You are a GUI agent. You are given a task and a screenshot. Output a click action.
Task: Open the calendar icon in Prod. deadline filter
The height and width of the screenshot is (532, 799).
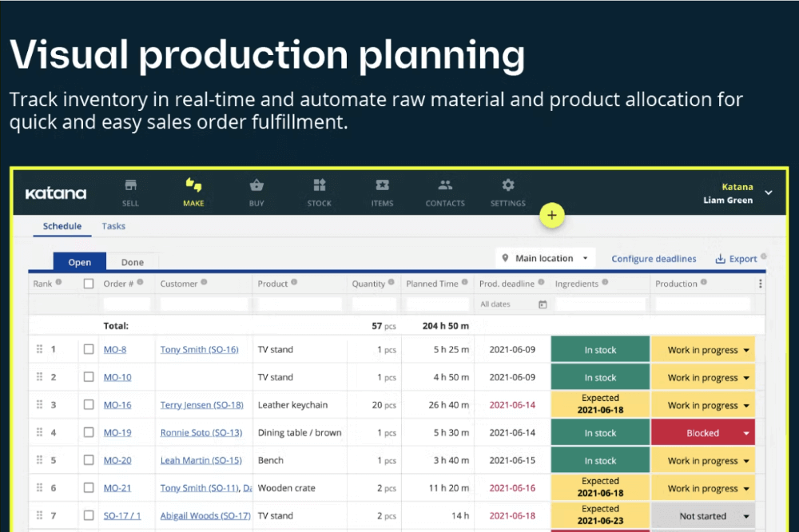tap(543, 304)
